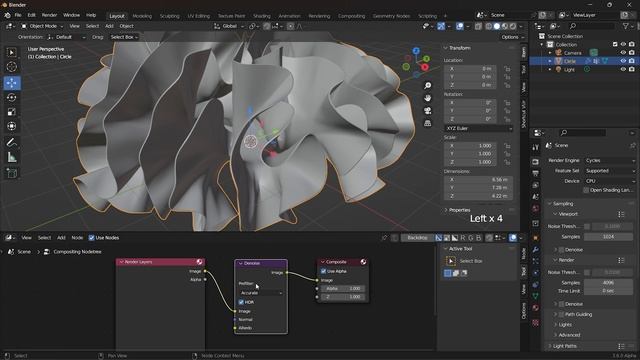Choose the Add Cube tool
The width and height of the screenshot is (640, 360).
(x=11, y=173)
